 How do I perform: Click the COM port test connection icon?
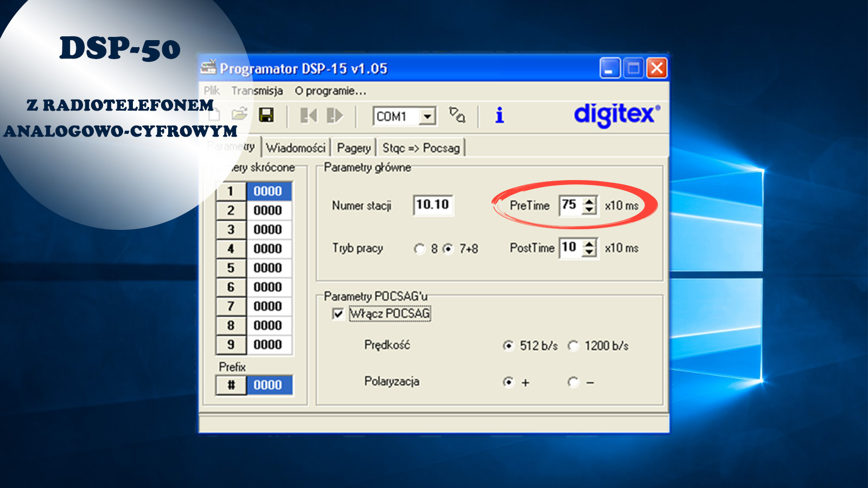point(457,117)
